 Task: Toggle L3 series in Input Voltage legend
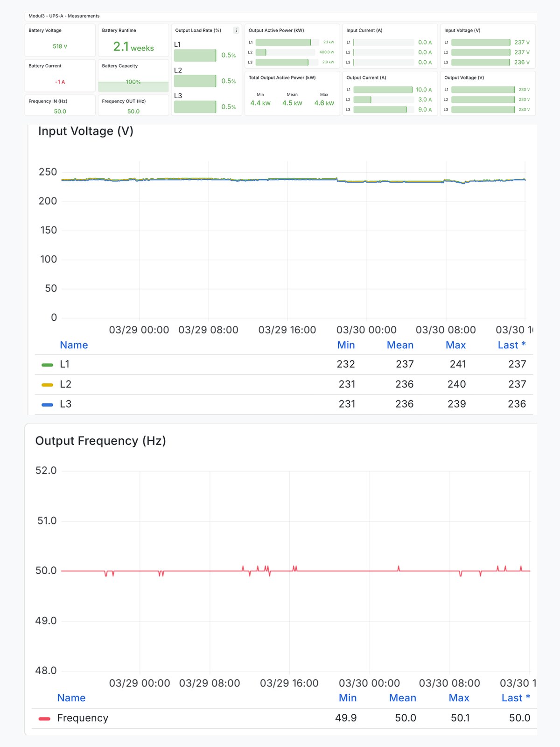tap(65, 404)
